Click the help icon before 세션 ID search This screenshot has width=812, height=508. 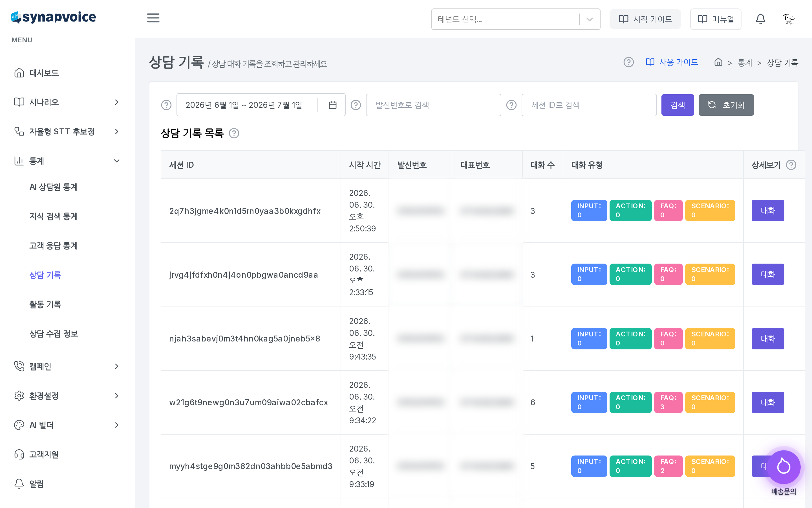(511, 105)
